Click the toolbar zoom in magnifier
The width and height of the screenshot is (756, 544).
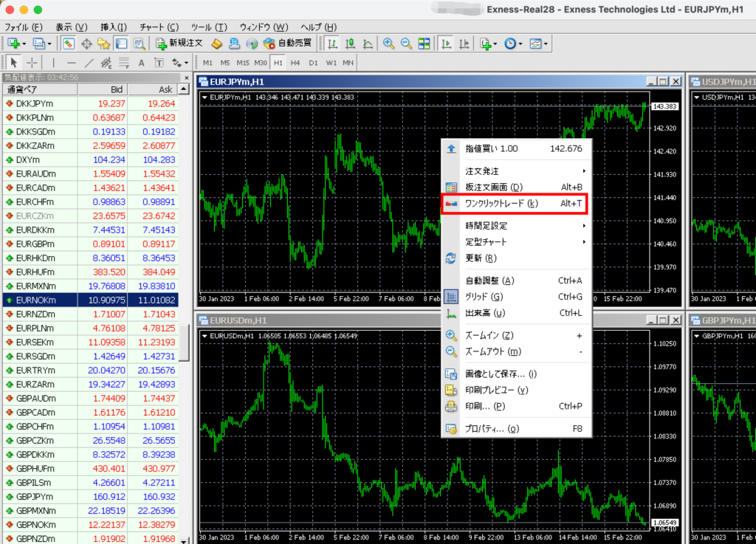(388, 44)
